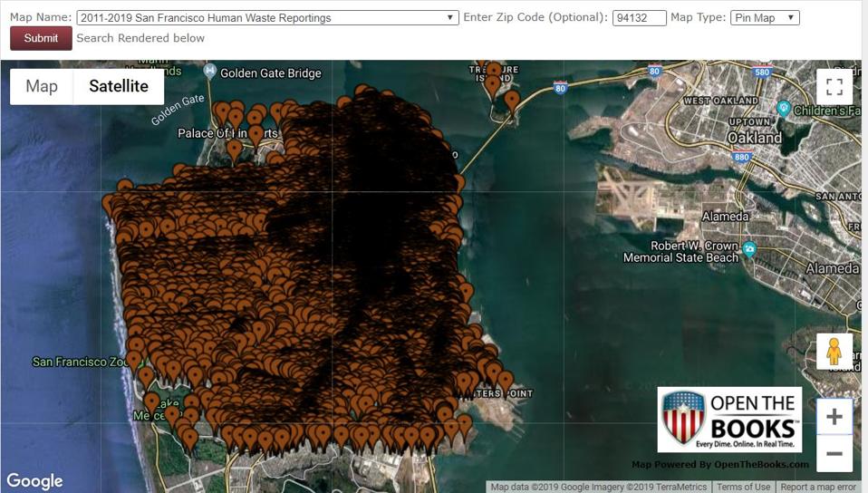
Task: Click Report a map error link
Action: (818, 487)
